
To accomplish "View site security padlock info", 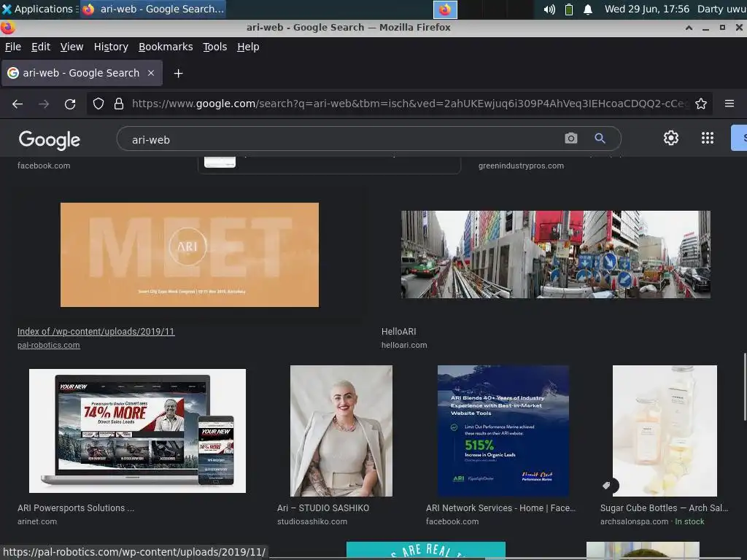I will tap(119, 104).
